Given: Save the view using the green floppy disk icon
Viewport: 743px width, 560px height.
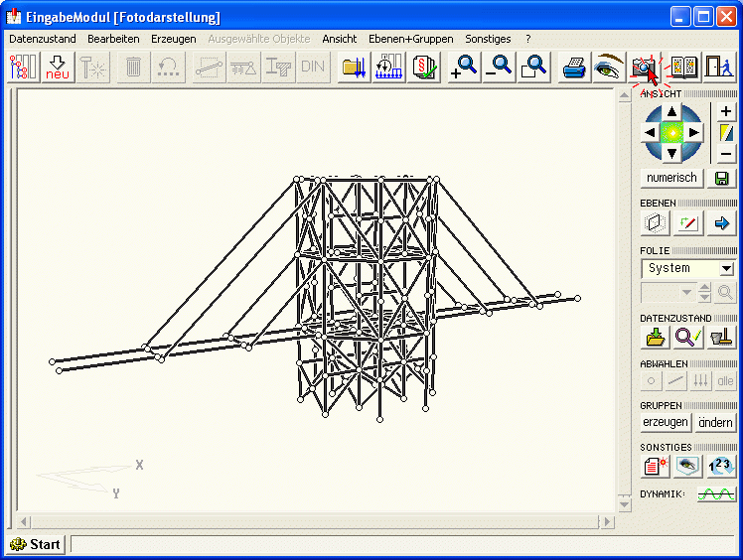Looking at the screenshot, I should click(x=722, y=179).
